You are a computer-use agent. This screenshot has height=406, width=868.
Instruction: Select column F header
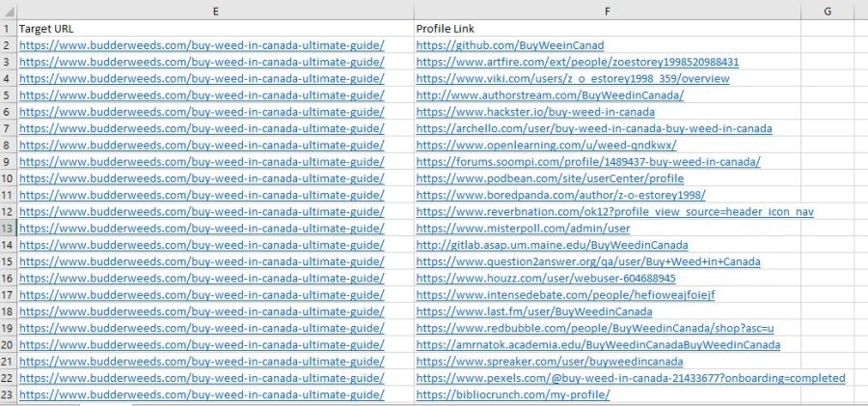coord(608,11)
